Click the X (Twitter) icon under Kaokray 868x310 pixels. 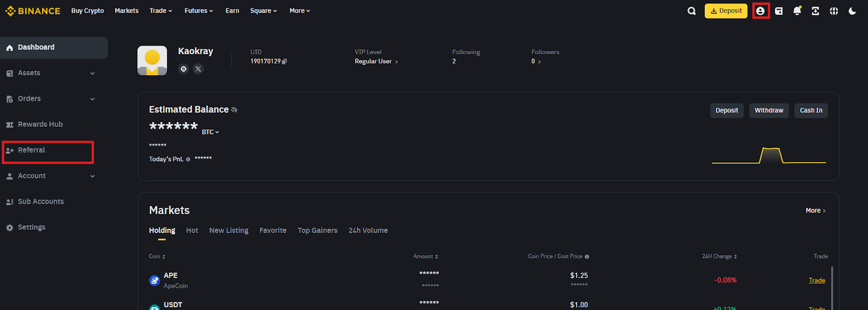198,69
